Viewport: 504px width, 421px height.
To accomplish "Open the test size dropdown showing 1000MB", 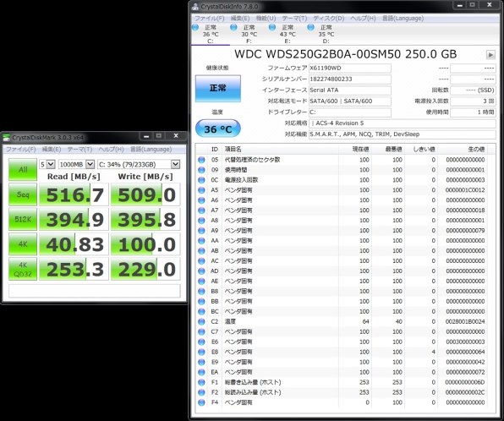I will click(76, 164).
